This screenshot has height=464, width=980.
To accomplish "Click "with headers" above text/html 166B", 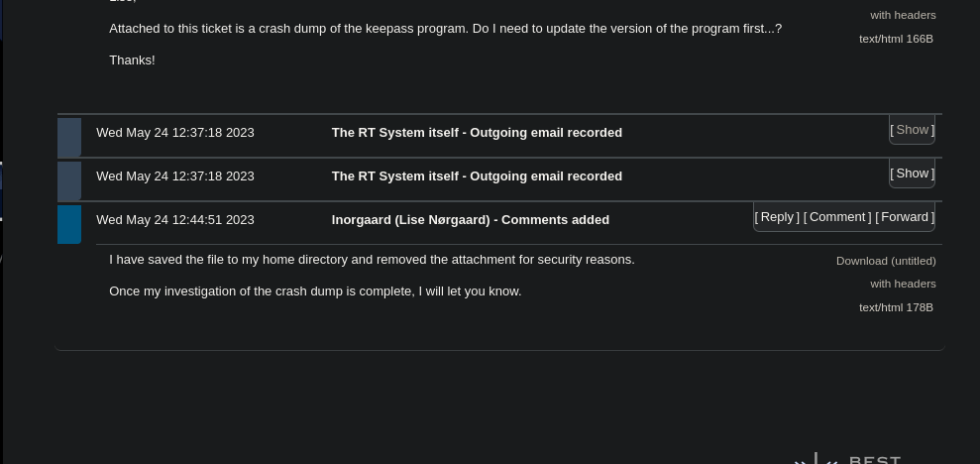I will 903,15.
